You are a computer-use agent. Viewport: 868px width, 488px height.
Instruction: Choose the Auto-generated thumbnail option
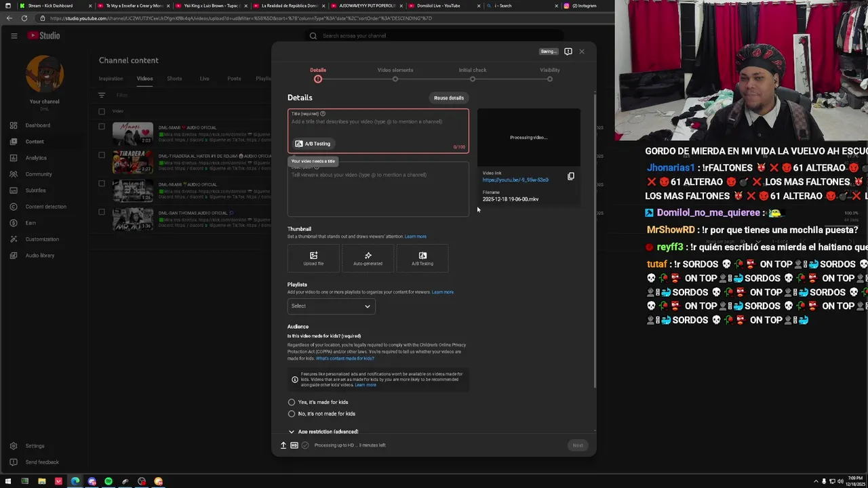368,258
